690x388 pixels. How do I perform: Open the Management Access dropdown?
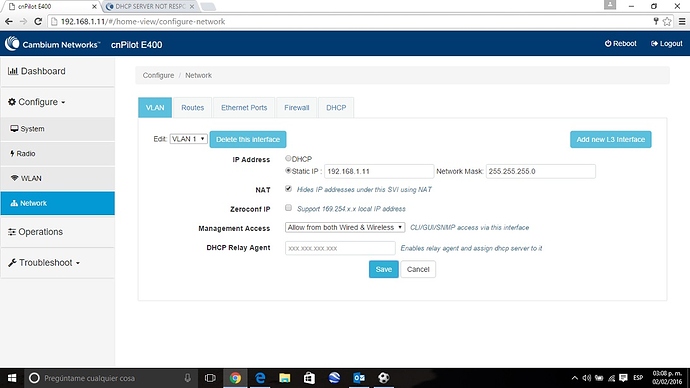pos(345,227)
